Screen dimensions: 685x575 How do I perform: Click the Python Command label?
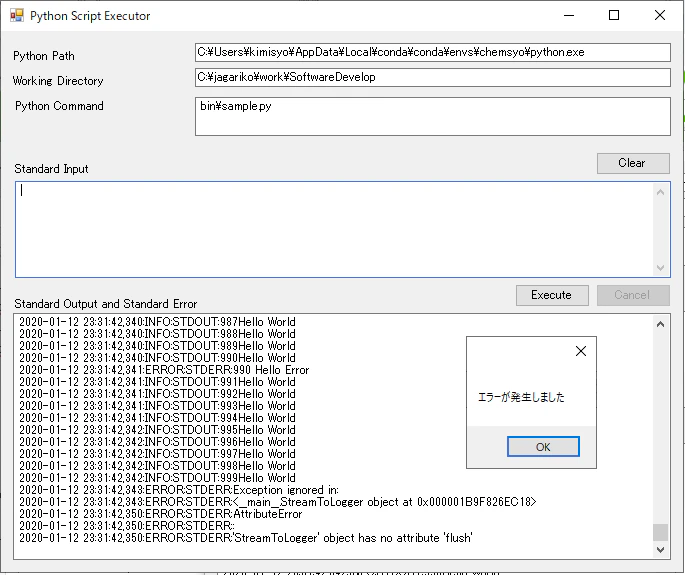pyautogui.click(x=59, y=106)
